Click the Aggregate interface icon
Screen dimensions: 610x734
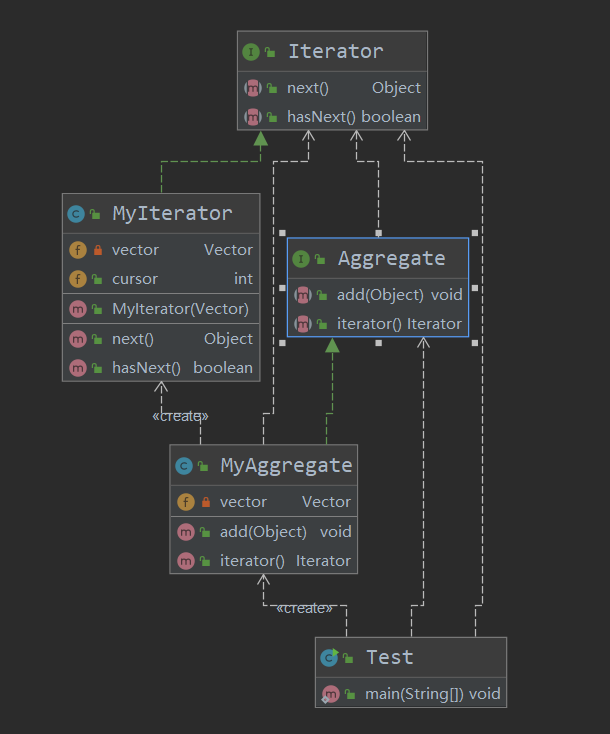point(300,259)
